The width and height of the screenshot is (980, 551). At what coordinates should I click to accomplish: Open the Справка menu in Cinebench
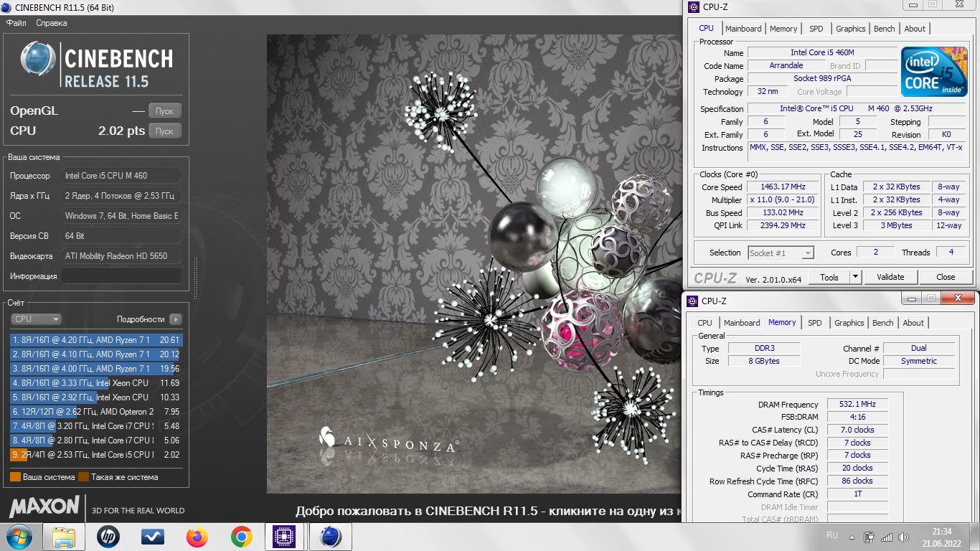click(52, 23)
